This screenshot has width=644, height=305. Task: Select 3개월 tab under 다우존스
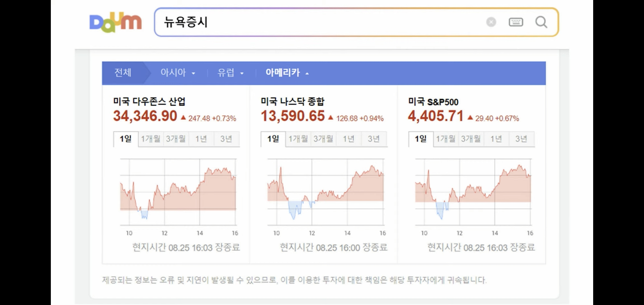click(x=176, y=139)
